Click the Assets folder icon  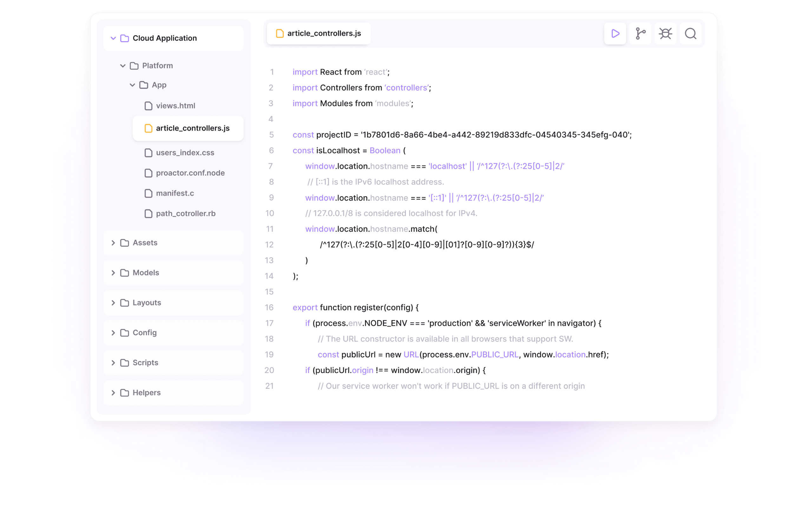[x=125, y=243]
